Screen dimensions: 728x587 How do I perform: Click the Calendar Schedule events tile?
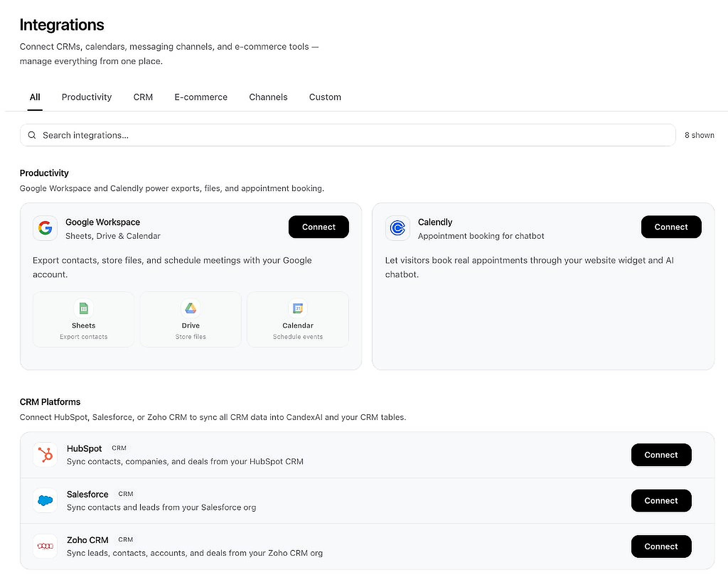(x=298, y=319)
